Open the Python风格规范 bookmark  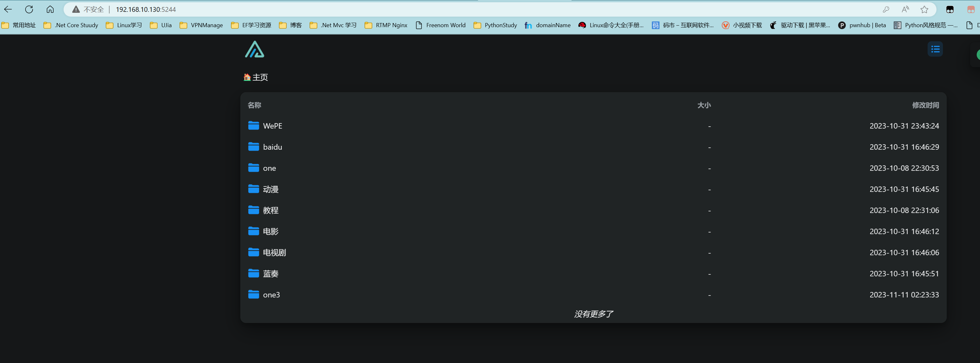(x=926, y=25)
